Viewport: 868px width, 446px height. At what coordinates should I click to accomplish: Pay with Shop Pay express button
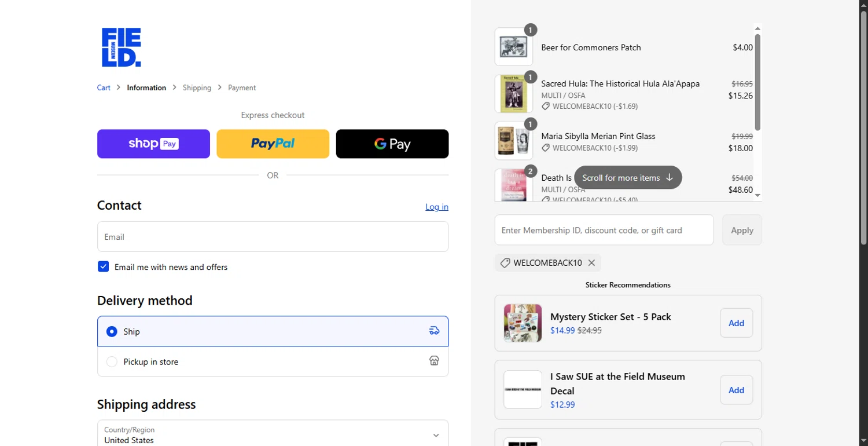153,144
